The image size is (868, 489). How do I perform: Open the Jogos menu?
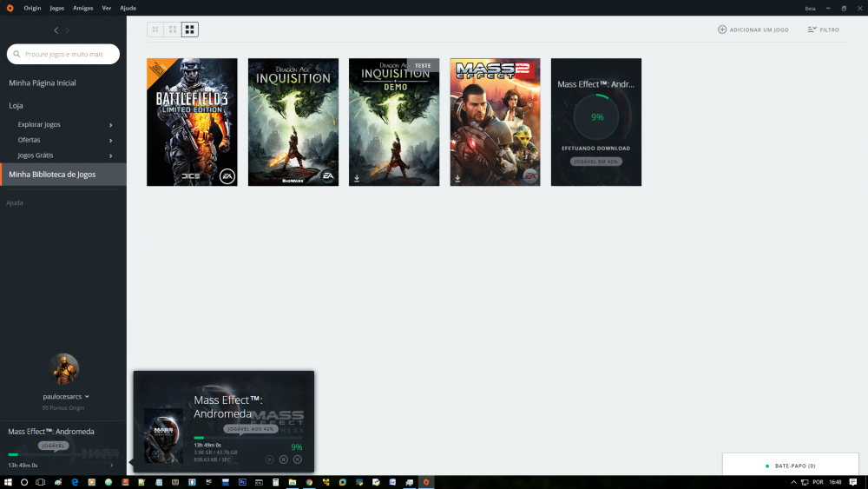(57, 7)
